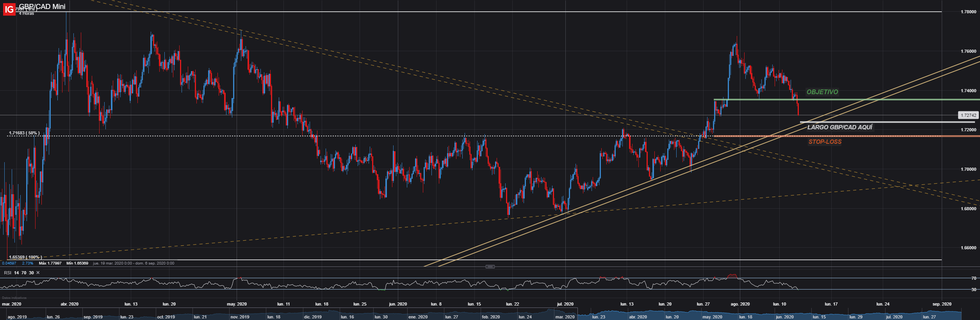980x320 pixels.
Task: Click the RSI oversold parameter 30 beside the RSI label
Action: (31, 273)
